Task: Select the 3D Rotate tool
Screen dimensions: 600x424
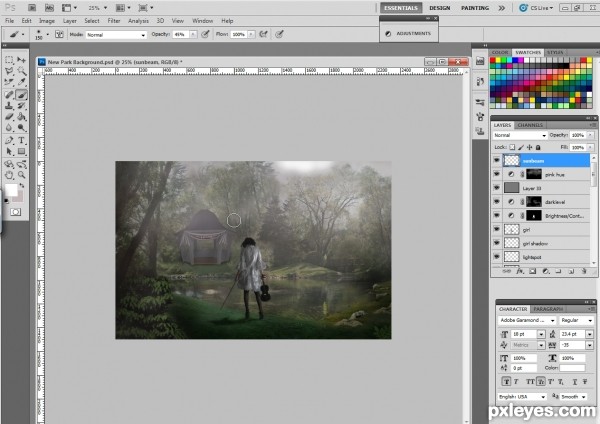Action: coord(9,165)
